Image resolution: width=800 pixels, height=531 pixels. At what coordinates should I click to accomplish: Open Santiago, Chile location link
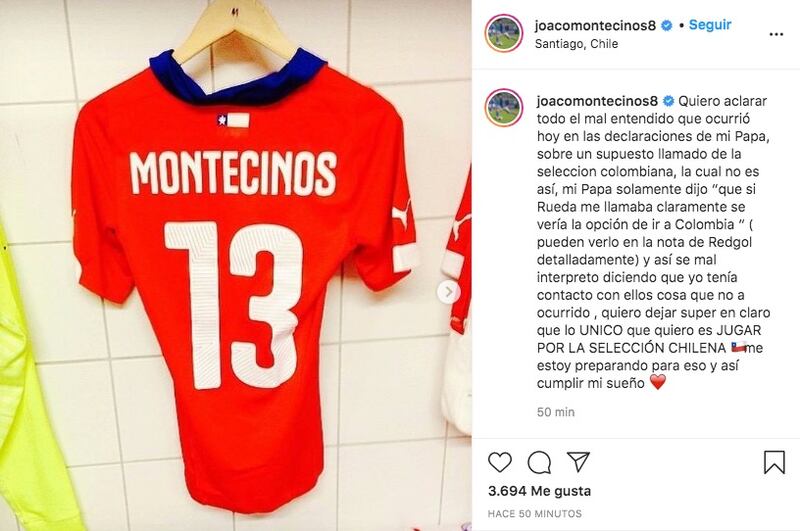point(576,44)
